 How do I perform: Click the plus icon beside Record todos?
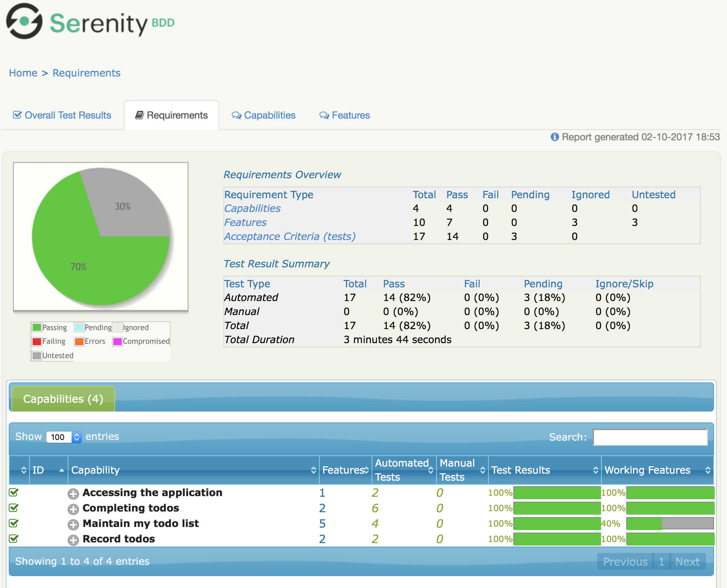(73, 540)
